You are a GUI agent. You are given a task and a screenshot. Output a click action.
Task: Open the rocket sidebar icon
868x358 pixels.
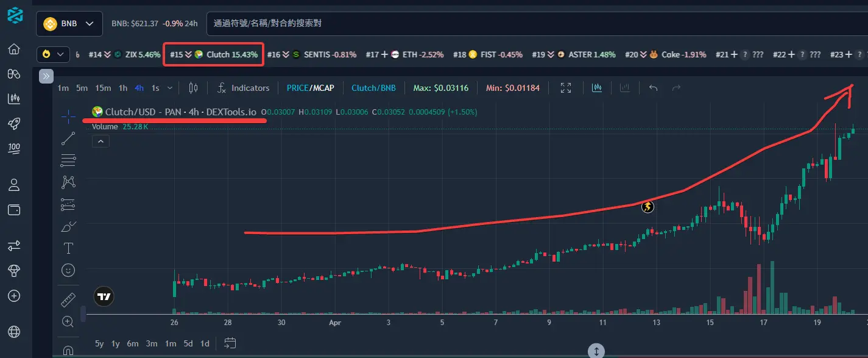(14, 123)
